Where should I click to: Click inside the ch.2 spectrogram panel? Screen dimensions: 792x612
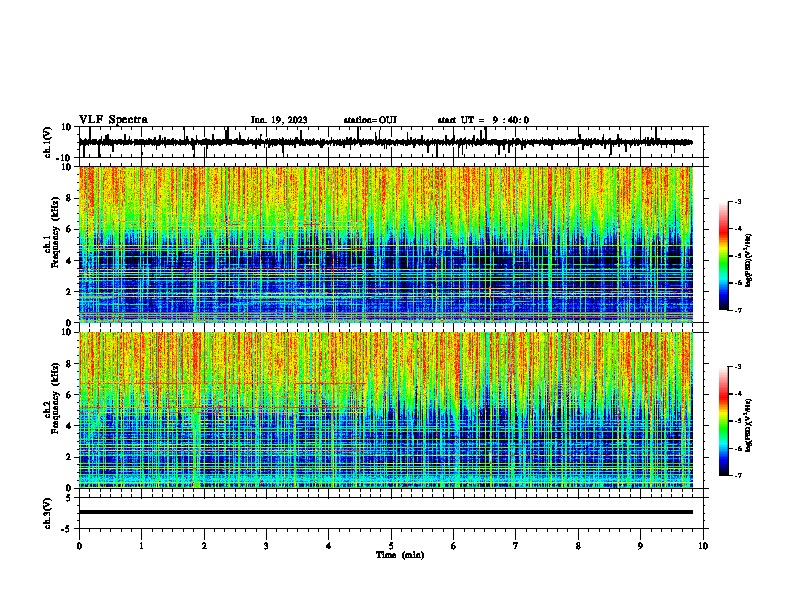tap(385, 410)
